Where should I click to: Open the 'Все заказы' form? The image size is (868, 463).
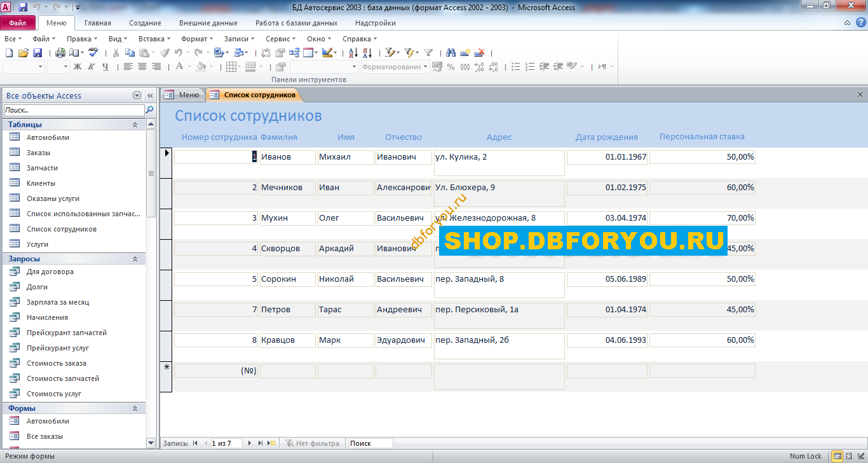point(44,436)
